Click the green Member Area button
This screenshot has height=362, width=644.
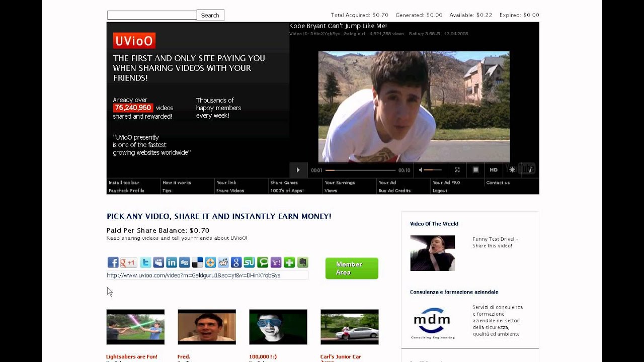[352, 268]
